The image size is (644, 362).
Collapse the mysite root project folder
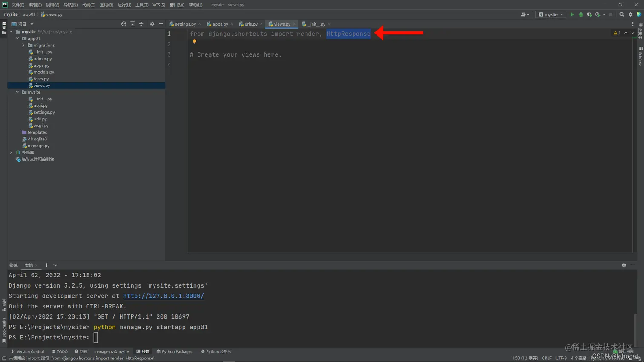(11, 31)
